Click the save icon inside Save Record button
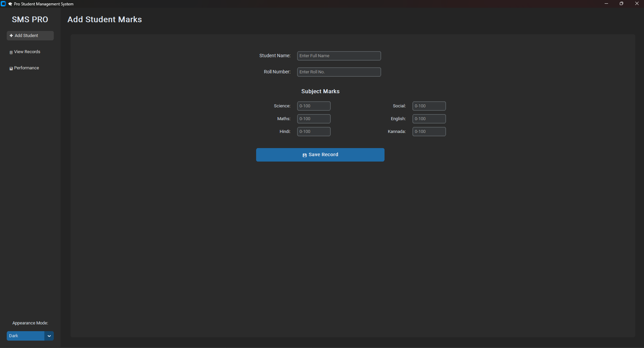The image size is (644, 348). [305, 155]
